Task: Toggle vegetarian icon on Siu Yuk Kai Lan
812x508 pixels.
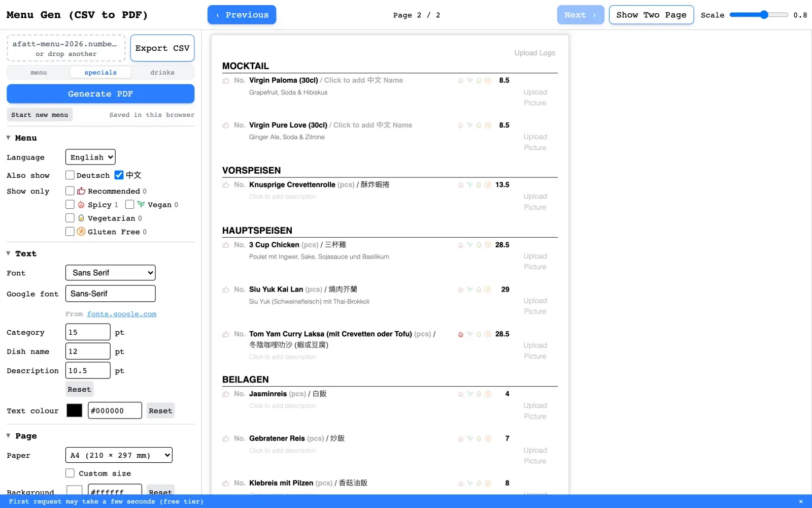Action: click(x=479, y=290)
